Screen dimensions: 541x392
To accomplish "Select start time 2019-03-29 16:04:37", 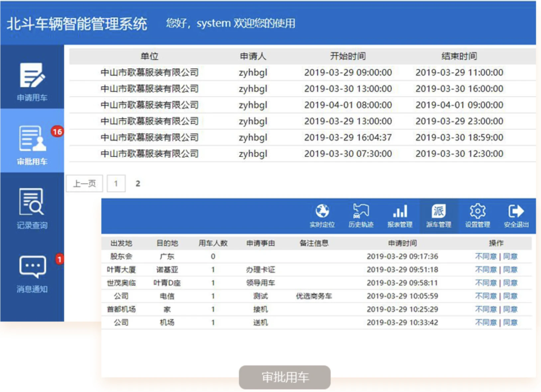I will [348, 137].
